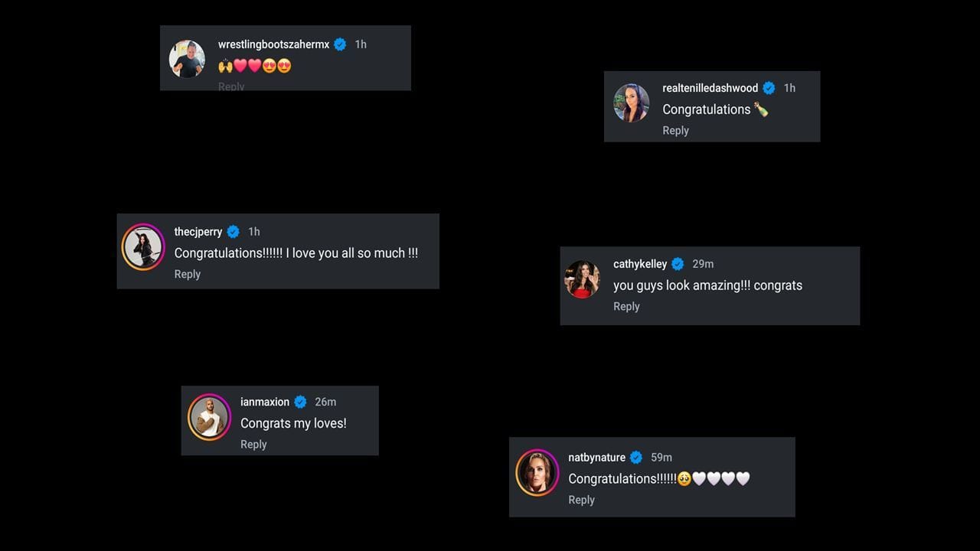980x551 pixels.
Task: Click the 59m timestamp on natbynature's comment
Action: 661,457
